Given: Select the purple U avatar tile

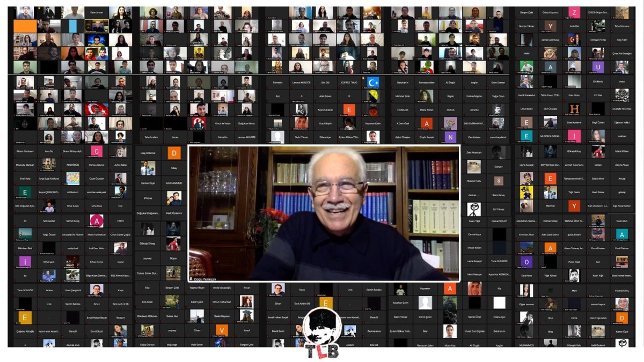Looking at the screenshot, I should (x=598, y=67).
